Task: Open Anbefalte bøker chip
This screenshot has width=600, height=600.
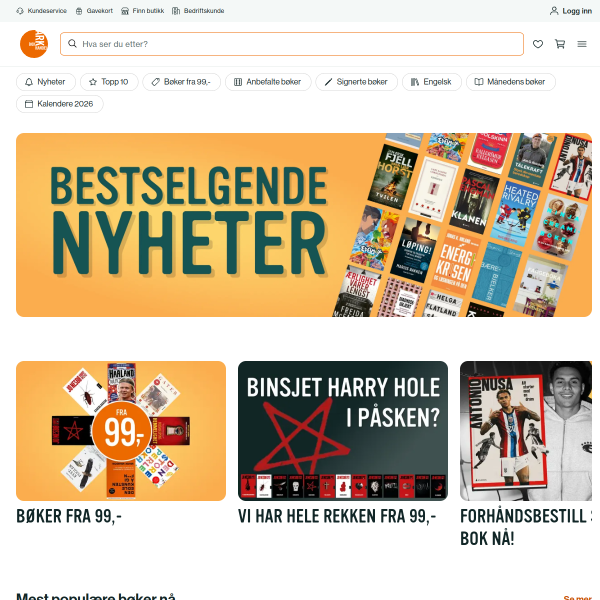Action: [x=268, y=82]
